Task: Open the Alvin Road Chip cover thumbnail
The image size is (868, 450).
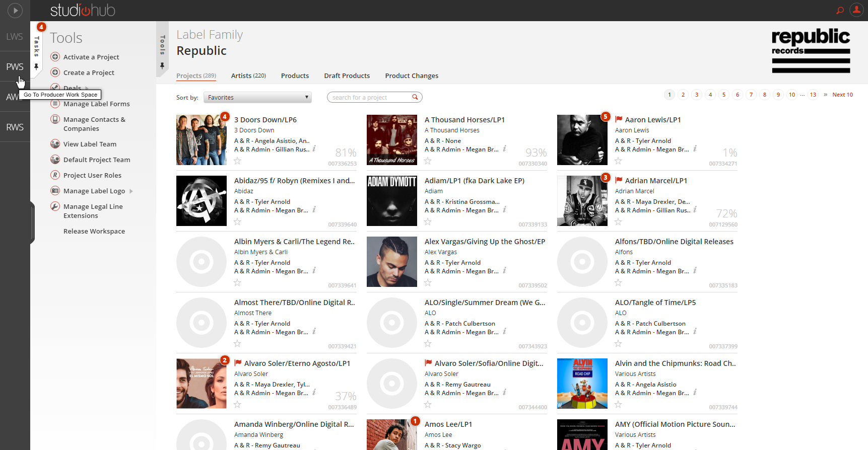Action: (x=582, y=384)
